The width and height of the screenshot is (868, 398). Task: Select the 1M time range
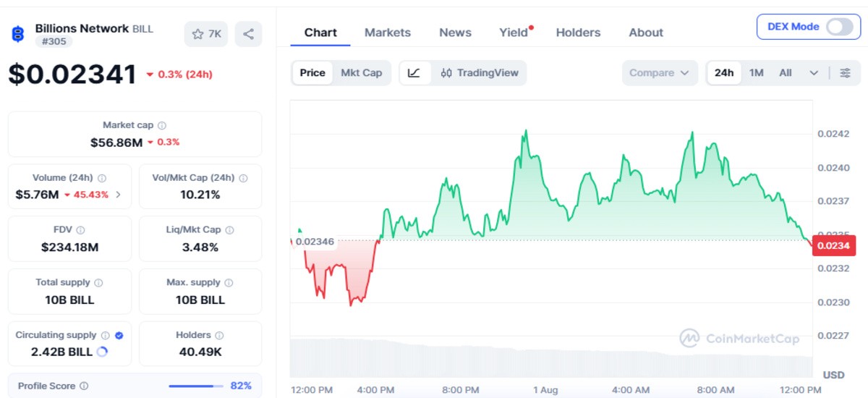(757, 73)
